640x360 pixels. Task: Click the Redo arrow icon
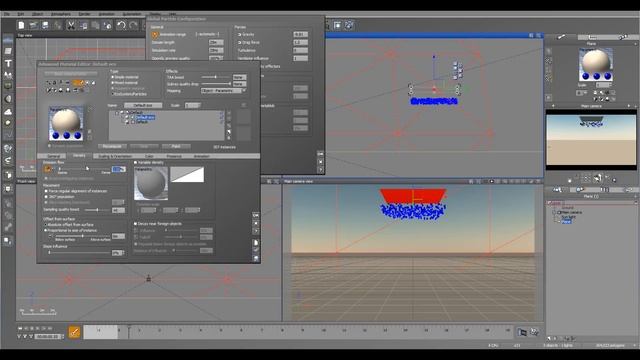[133, 25]
